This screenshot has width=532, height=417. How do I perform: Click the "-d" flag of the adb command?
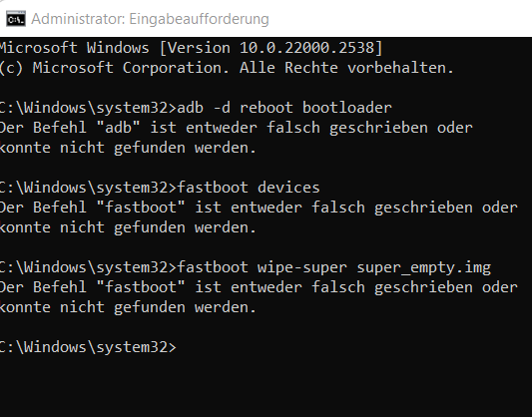[222, 108]
